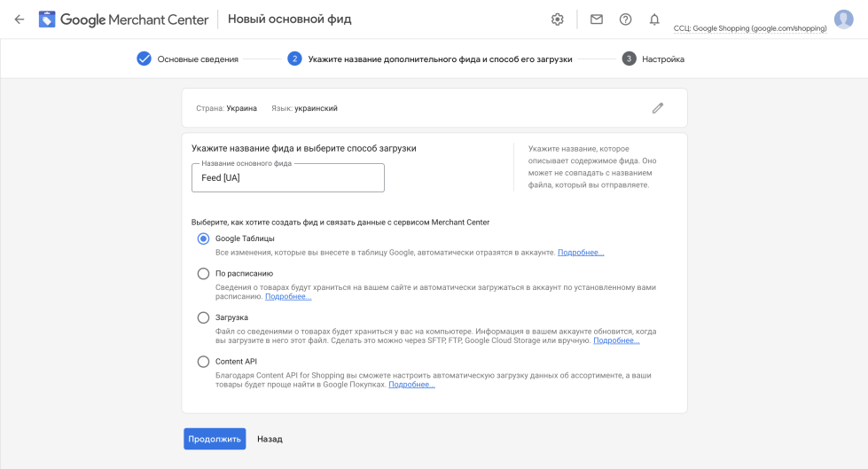The image size is (868, 469).
Task: Focus the Название основного фида input field
Action: point(288,177)
